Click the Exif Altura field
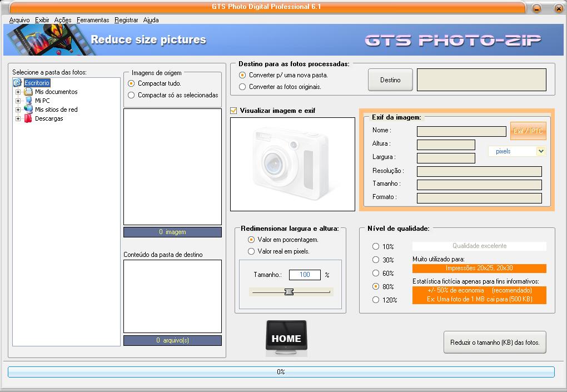The width and height of the screenshot is (567, 392). coord(446,145)
